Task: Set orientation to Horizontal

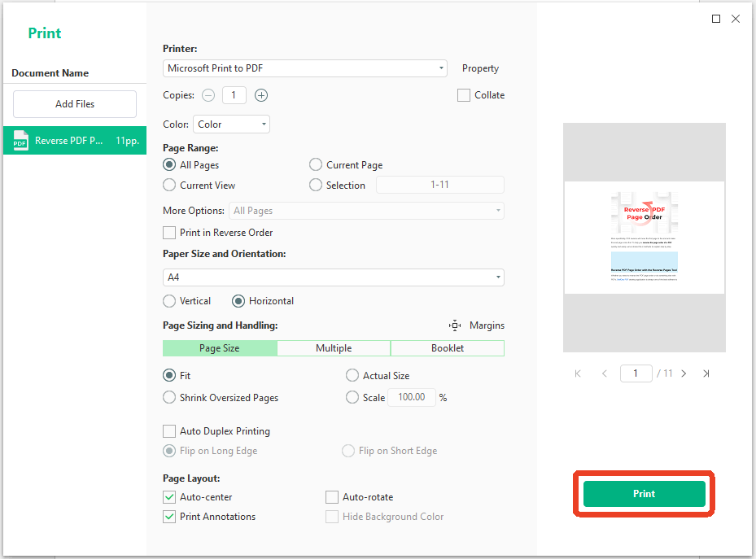Action: [x=238, y=301]
